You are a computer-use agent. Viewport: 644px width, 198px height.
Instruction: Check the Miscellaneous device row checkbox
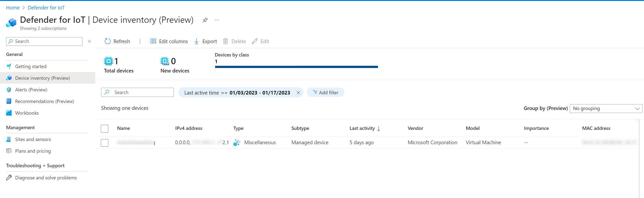click(104, 143)
